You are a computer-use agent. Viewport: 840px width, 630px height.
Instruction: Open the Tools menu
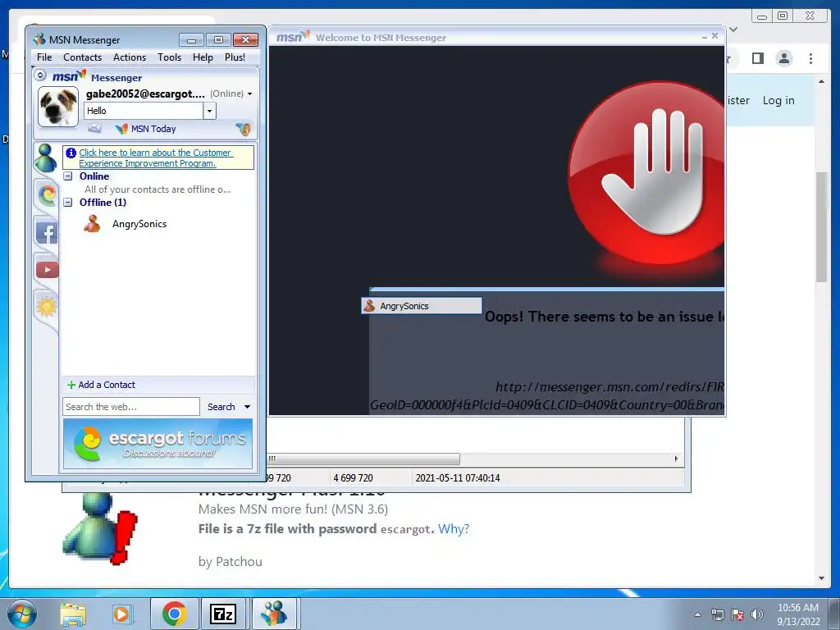pyautogui.click(x=169, y=57)
